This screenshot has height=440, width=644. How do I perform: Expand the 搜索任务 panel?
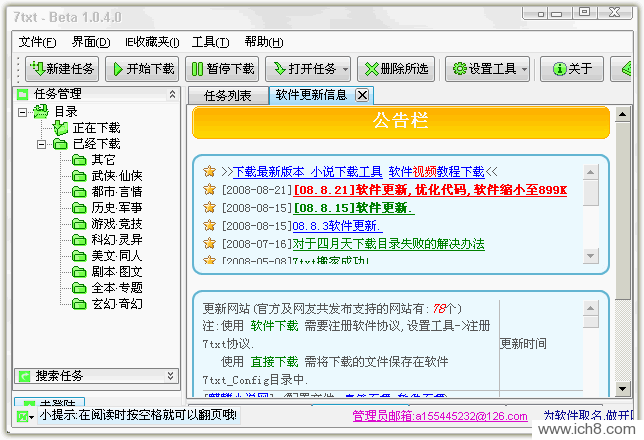[170, 376]
